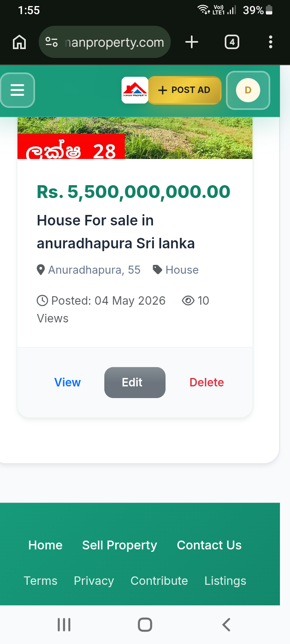Tap site settings icon in address bar
The height and width of the screenshot is (644, 290).
tap(52, 42)
